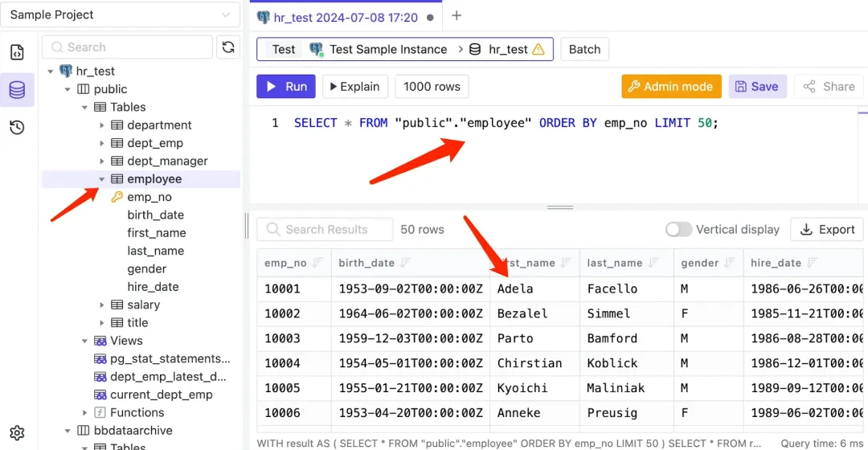
Task: Refresh the schema tree
Action: pos(228,47)
